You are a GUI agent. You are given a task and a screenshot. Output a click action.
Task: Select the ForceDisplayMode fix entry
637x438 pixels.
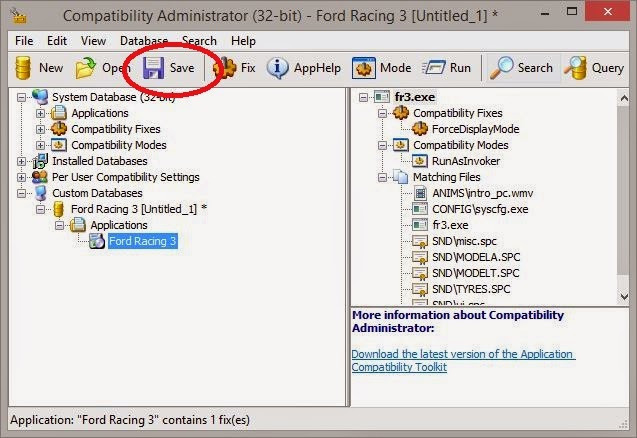point(476,129)
